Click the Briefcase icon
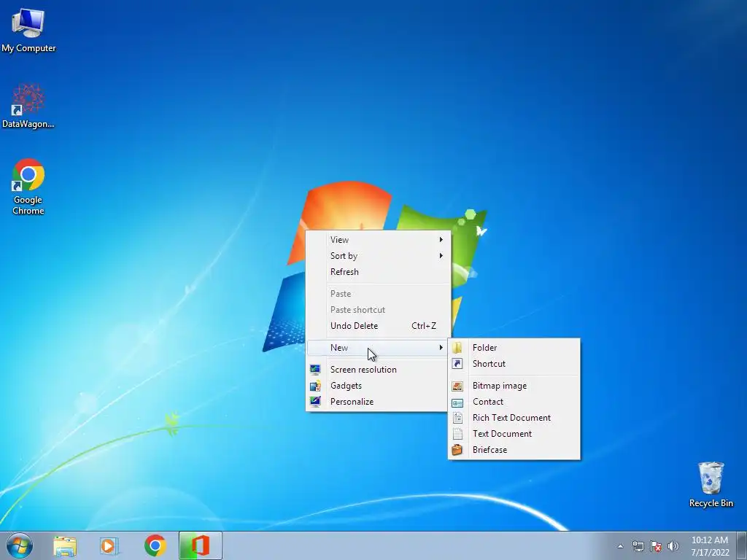This screenshot has height=560, width=747. [x=457, y=449]
